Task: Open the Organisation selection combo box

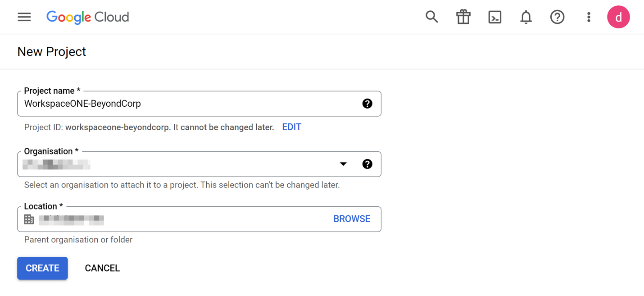Action: click(180, 164)
